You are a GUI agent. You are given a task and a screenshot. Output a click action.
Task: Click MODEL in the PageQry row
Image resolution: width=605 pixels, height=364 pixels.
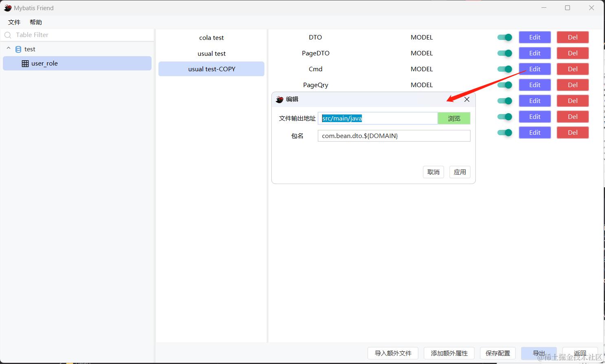click(x=422, y=85)
